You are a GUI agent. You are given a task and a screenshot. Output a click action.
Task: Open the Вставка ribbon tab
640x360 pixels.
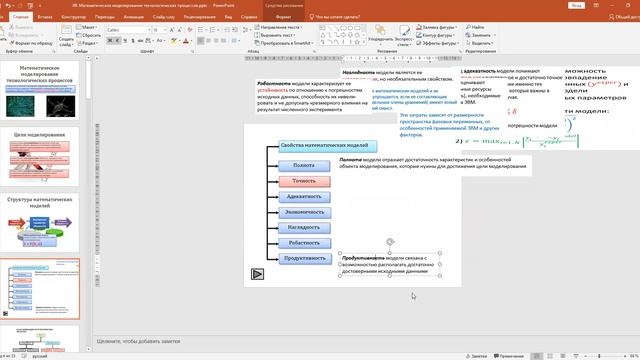tap(45, 17)
